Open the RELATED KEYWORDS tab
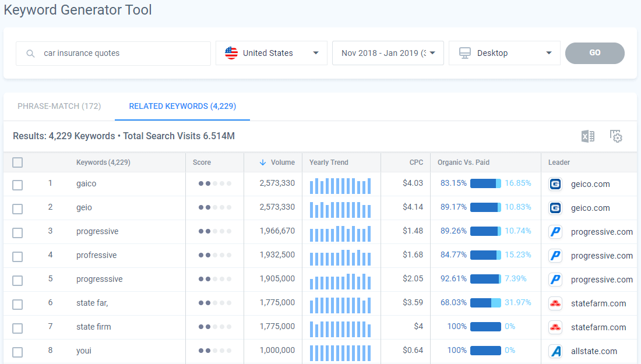Screen dimensions: 641x364 [x=182, y=106]
